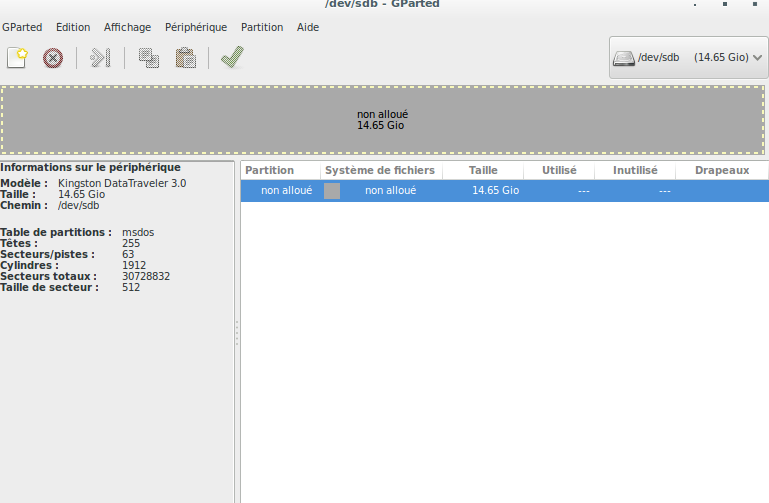Click the Taille column header
The height and width of the screenshot is (503, 769).
pos(483,171)
